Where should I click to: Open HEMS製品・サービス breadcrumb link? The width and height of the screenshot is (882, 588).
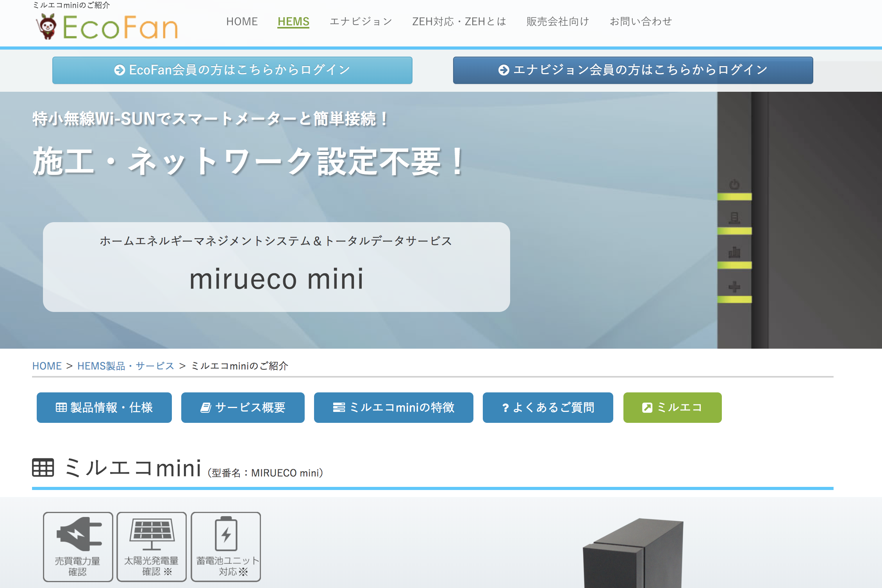pos(125,366)
